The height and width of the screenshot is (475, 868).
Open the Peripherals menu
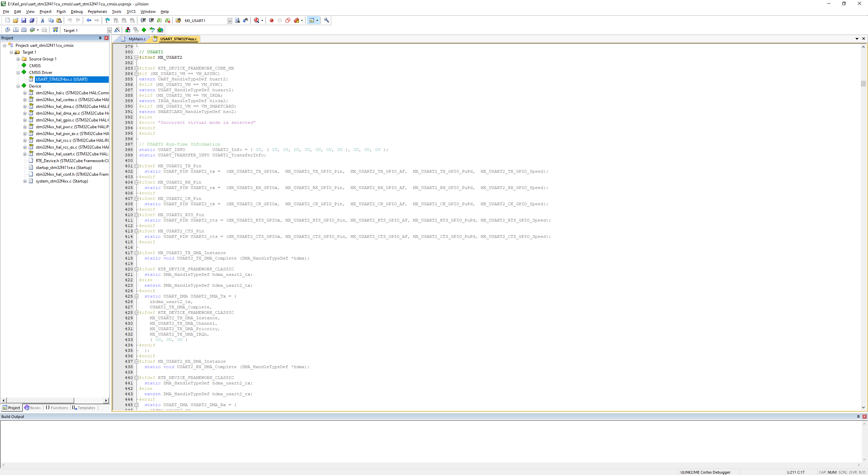pyautogui.click(x=97, y=12)
